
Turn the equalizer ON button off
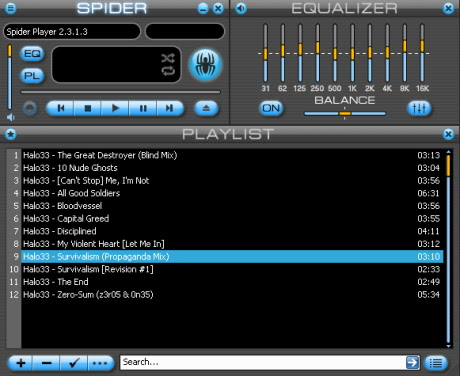(271, 108)
